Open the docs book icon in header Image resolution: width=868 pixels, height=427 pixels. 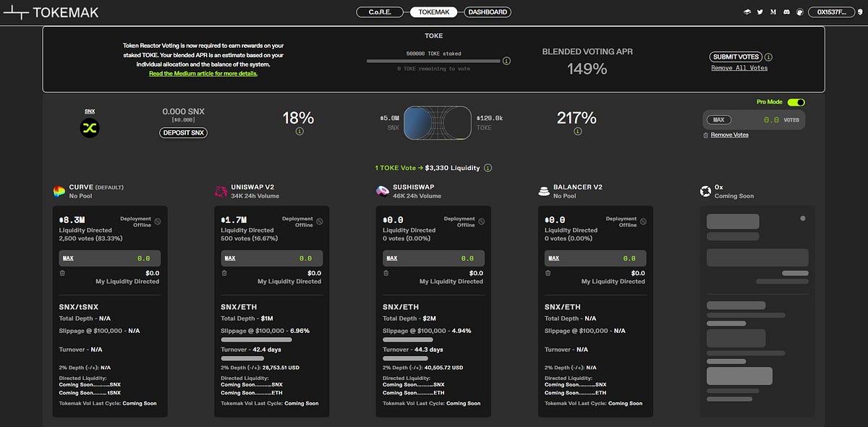coord(748,12)
